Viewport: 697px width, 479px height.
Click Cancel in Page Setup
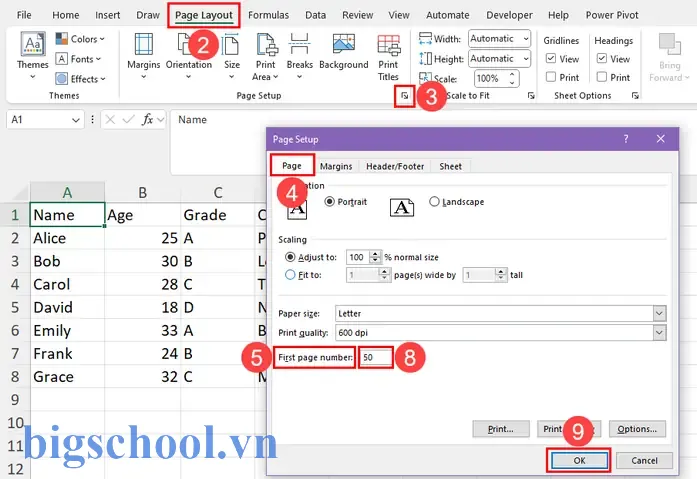pos(644,460)
